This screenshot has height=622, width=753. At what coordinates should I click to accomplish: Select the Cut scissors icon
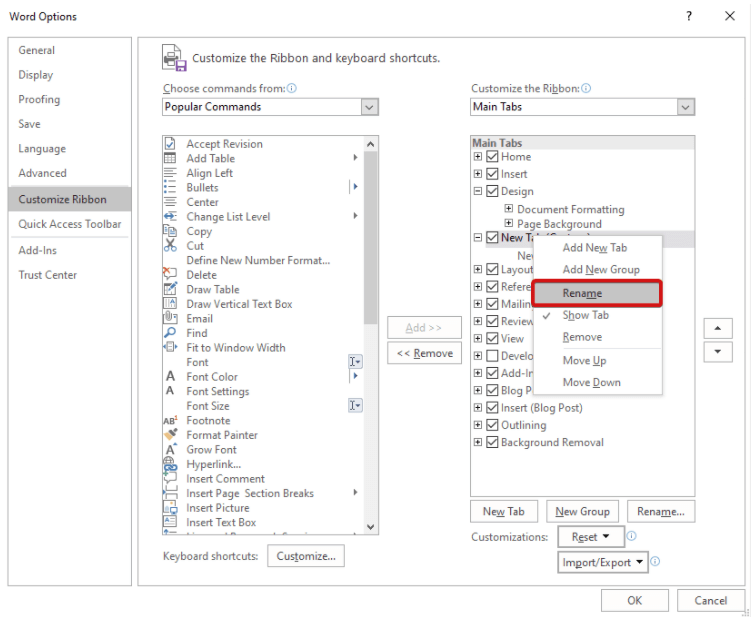tap(170, 246)
